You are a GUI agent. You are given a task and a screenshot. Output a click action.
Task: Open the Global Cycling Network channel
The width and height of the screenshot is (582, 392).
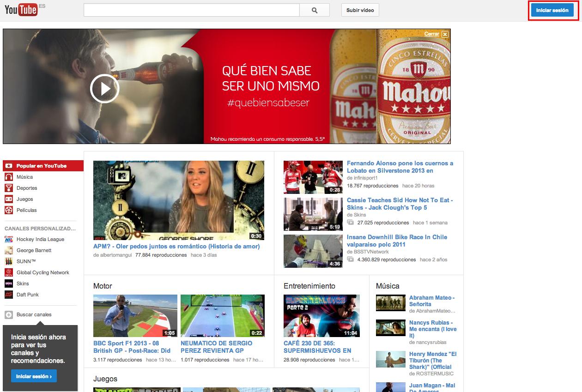click(x=42, y=273)
